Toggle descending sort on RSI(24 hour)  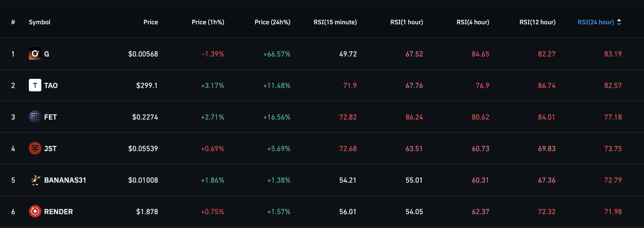[619, 24]
